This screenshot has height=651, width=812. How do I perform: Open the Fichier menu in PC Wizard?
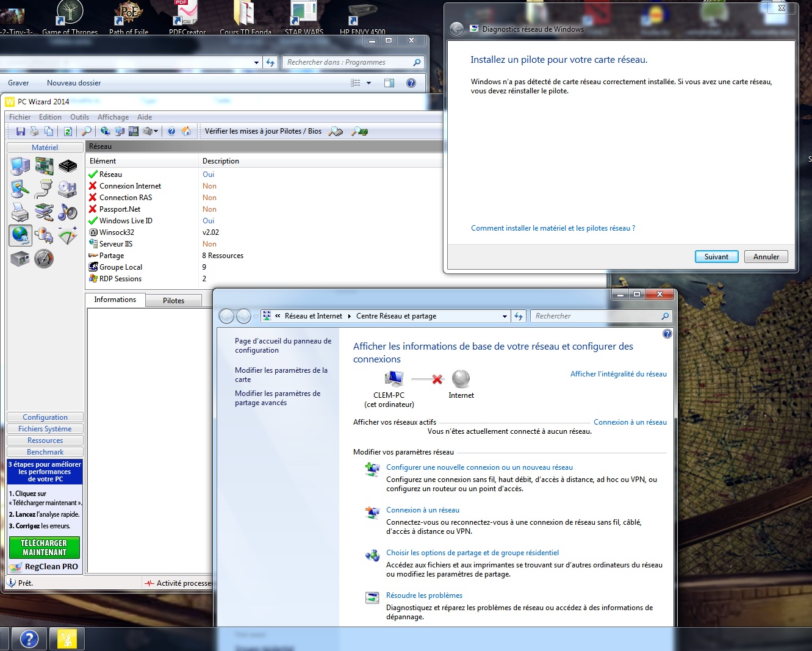tap(20, 117)
